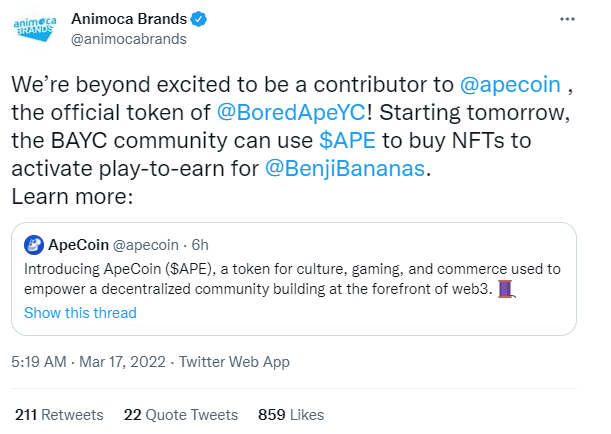Click the $APE cashtag

point(347,140)
